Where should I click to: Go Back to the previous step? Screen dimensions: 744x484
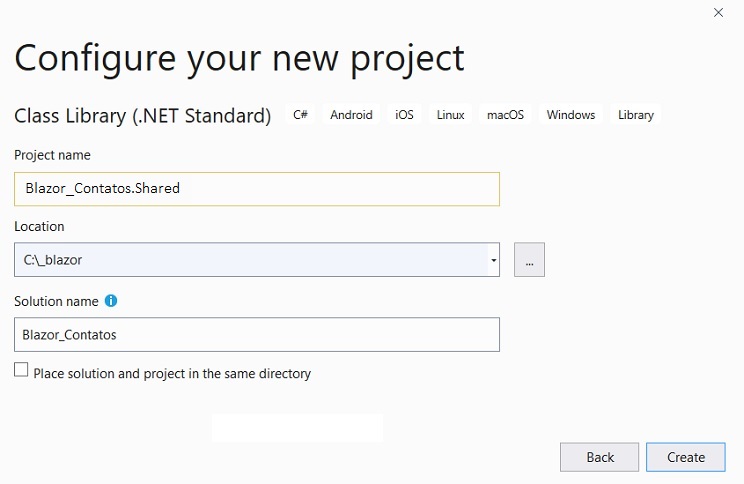click(x=599, y=457)
